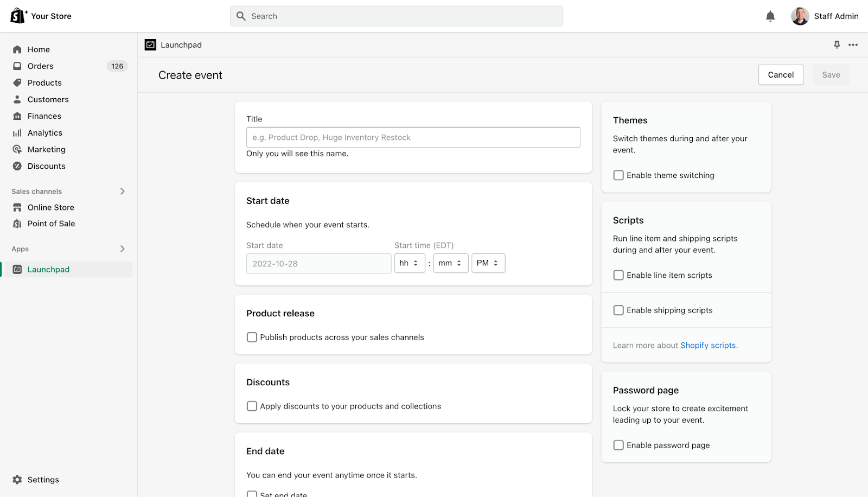Click the Shopify logo icon
868x497 pixels.
[18, 16]
